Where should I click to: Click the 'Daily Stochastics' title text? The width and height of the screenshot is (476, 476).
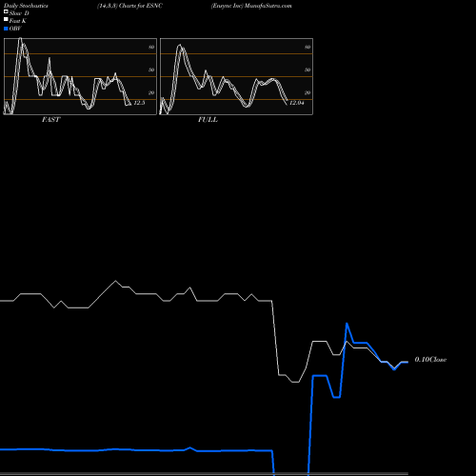tap(26, 6)
